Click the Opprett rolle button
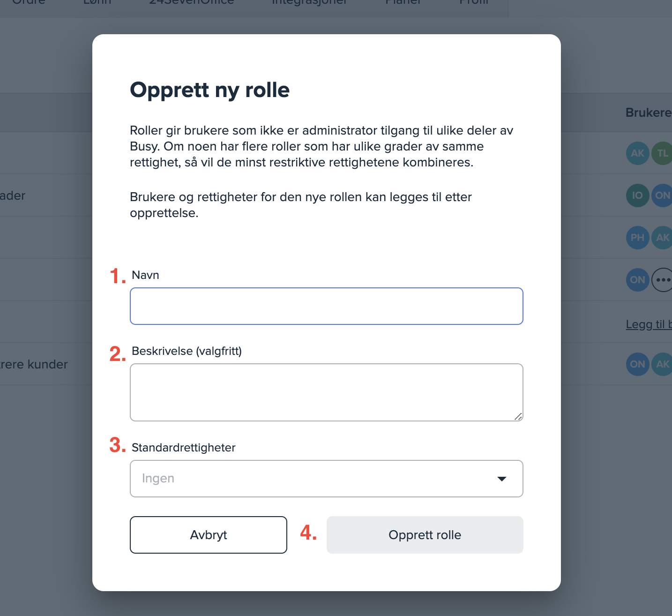The height and width of the screenshot is (616, 672). click(x=425, y=535)
